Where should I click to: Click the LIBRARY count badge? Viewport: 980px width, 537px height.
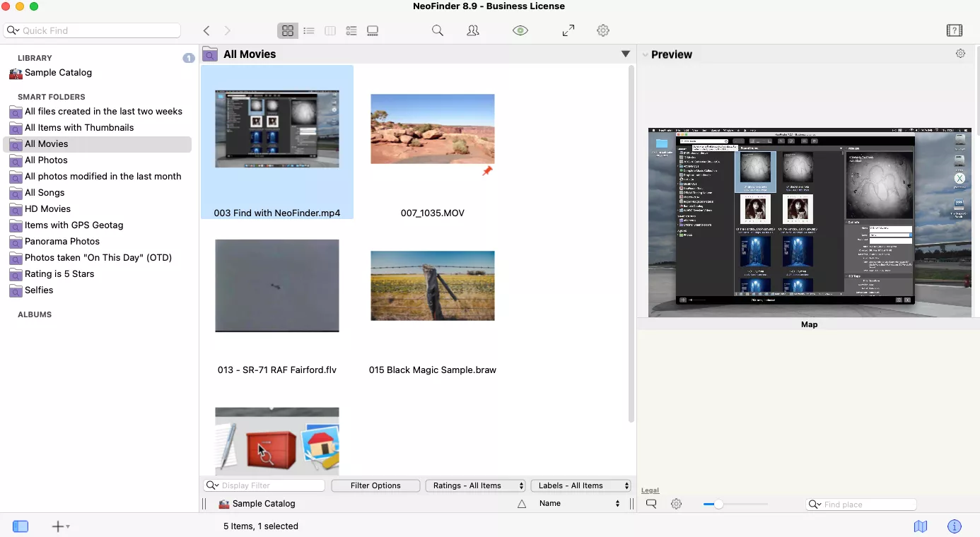point(189,58)
